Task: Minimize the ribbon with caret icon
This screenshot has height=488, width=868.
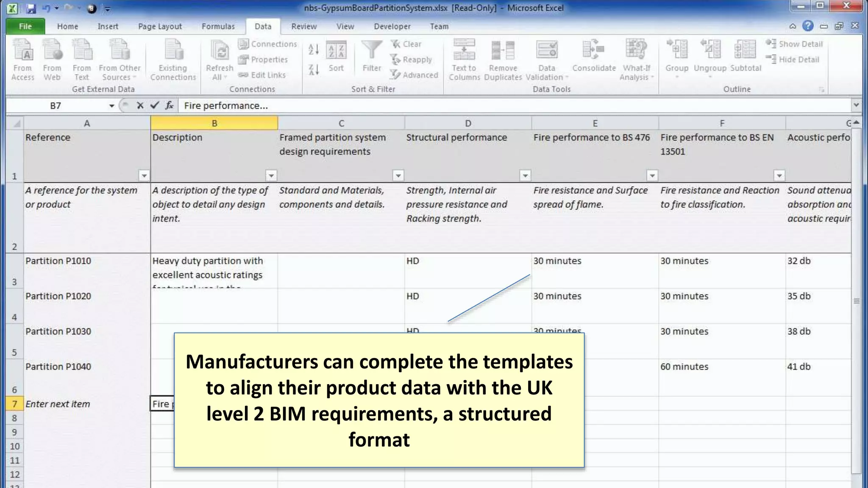Action: pos(793,26)
